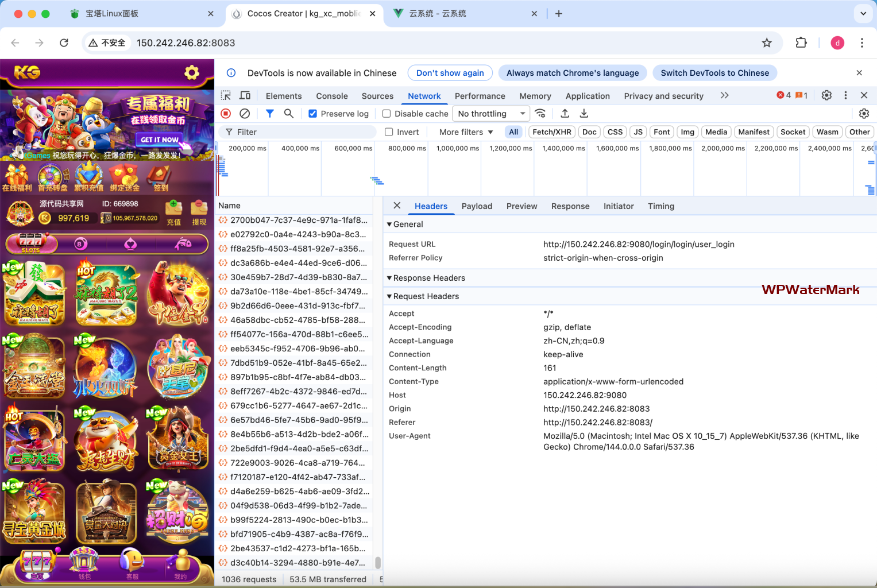Click Switch DevTools to Chinese button
The width and height of the screenshot is (877, 588).
tap(714, 73)
